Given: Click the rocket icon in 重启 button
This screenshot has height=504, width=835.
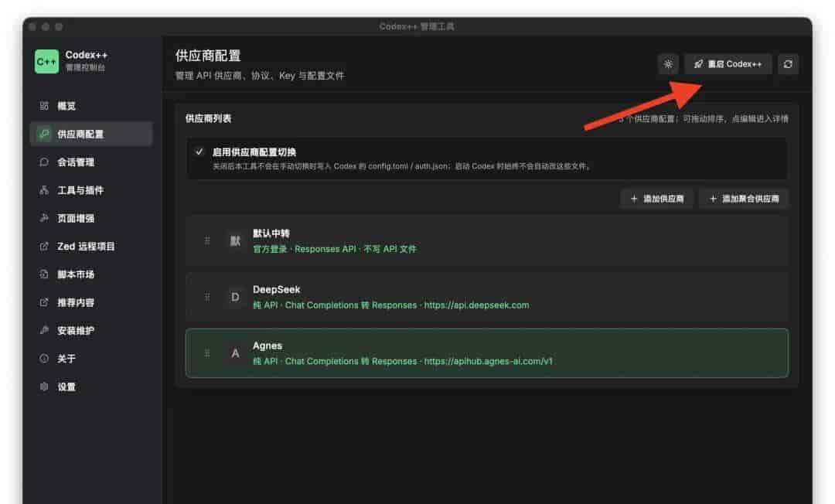Looking at the screenshot, I should pyautogui.click(x=698, y=64).
